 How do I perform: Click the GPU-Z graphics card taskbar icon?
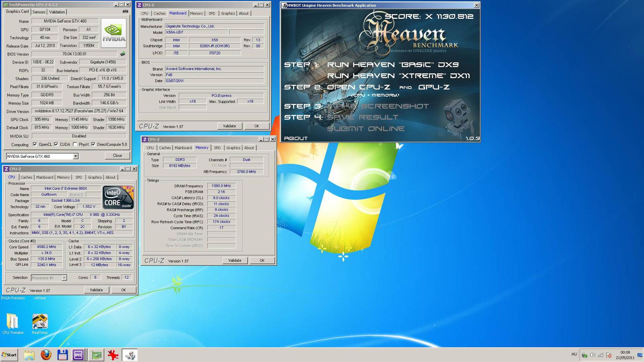click(97, 355)
